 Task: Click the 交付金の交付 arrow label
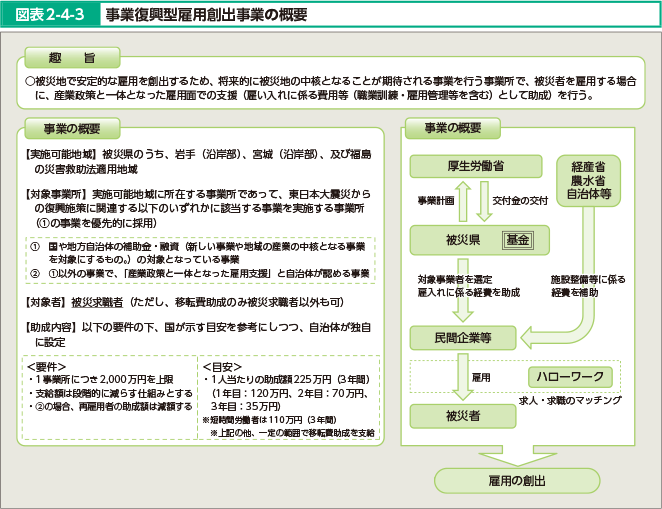(x=519, y=200)
